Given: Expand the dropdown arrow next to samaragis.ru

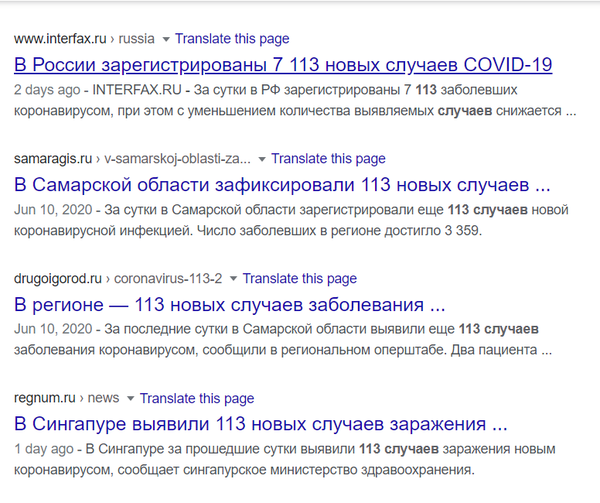Looking at the screenshot, I should pos(262,159).
